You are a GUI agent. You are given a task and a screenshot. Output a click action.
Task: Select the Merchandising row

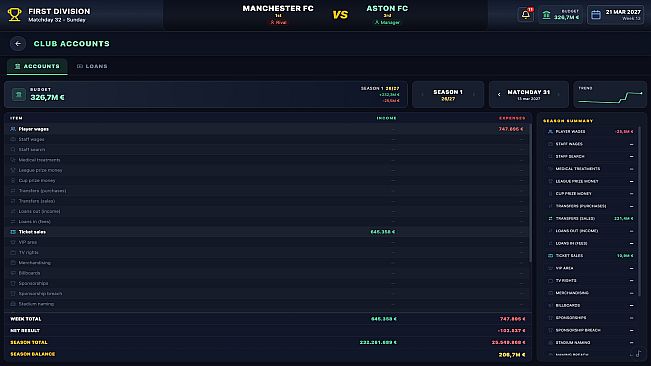coord(268,263)
